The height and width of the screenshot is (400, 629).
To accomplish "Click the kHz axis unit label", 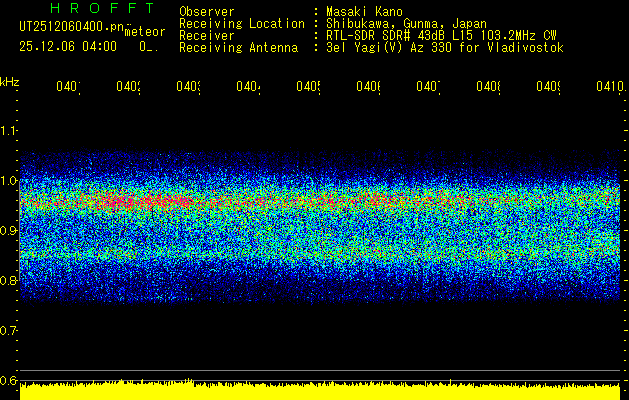I will 10,81.
